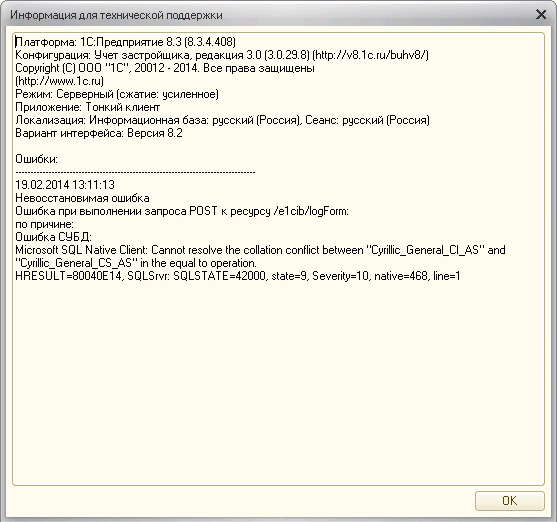Click the OK button
Screen dimensions: 557x522
[509, 501]
